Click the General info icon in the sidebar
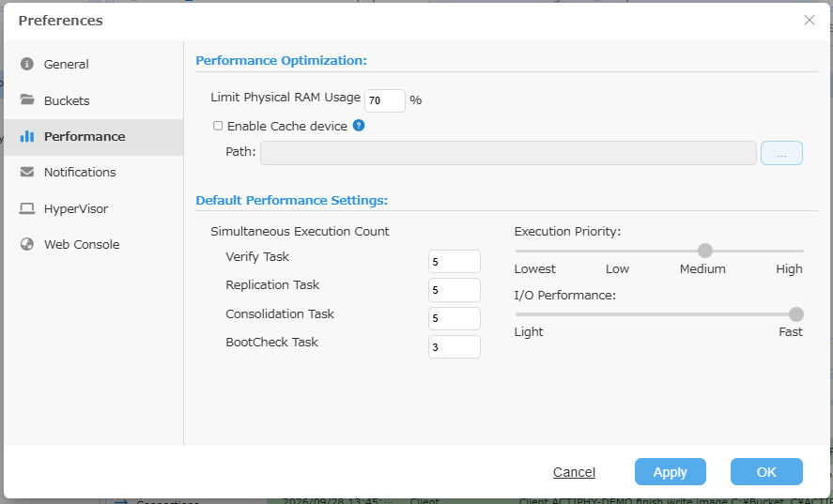This screenshot has height=504, width=833. (27, 64)
